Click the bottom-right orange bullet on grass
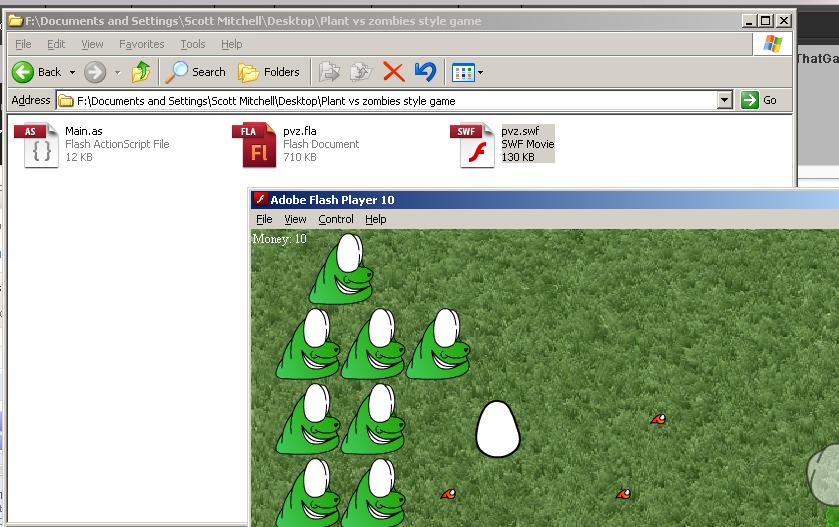839x527 pixels. [x=623, y=494]
